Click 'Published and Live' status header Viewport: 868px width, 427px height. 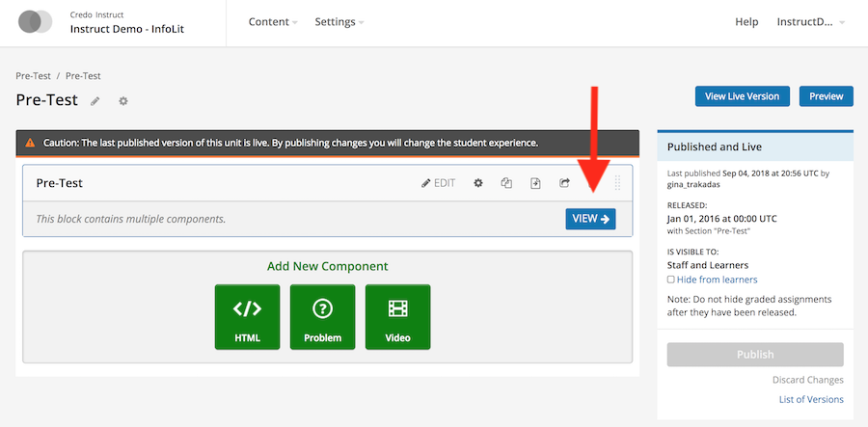click(715, 147)
